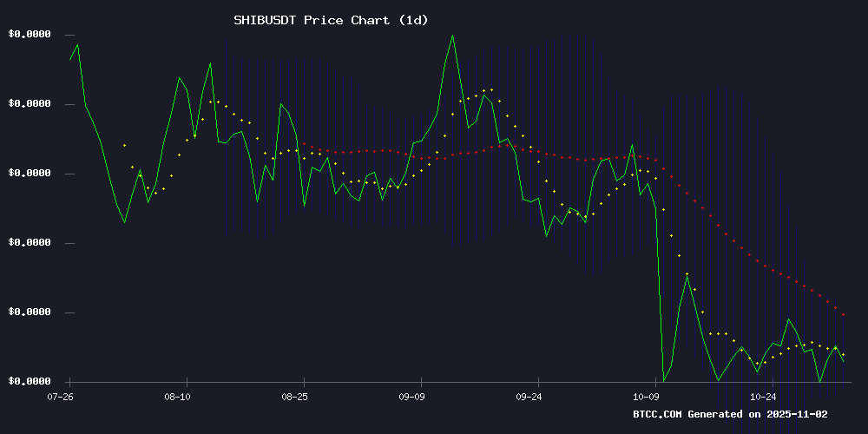Click the 10-24 date label
Screen dimensions: 868x434
764,395
